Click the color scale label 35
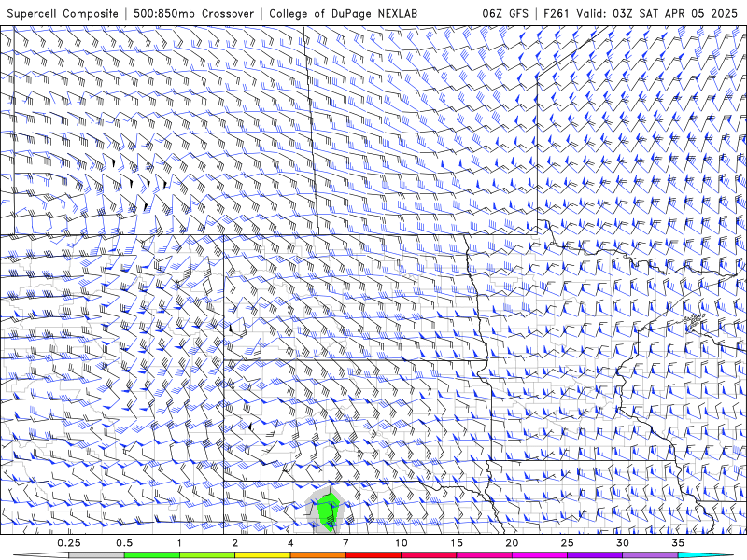 (x=678, y=543)
